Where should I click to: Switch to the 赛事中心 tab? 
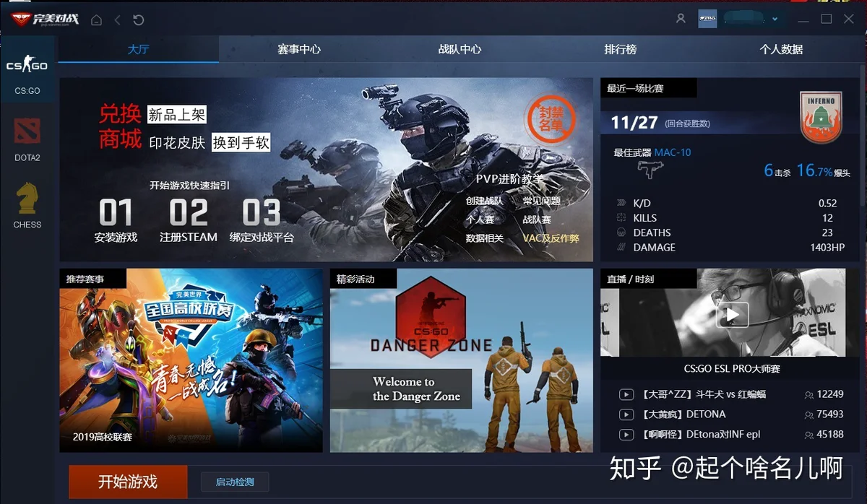[x=299, y=49]
